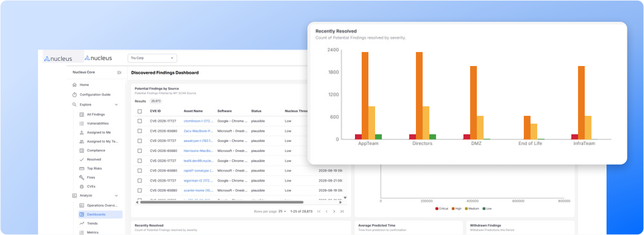Viewport: 644px width, 235px height.
Task: Check the Harrisons-MacBo row checkbox
Action: [x=140, y=151]
